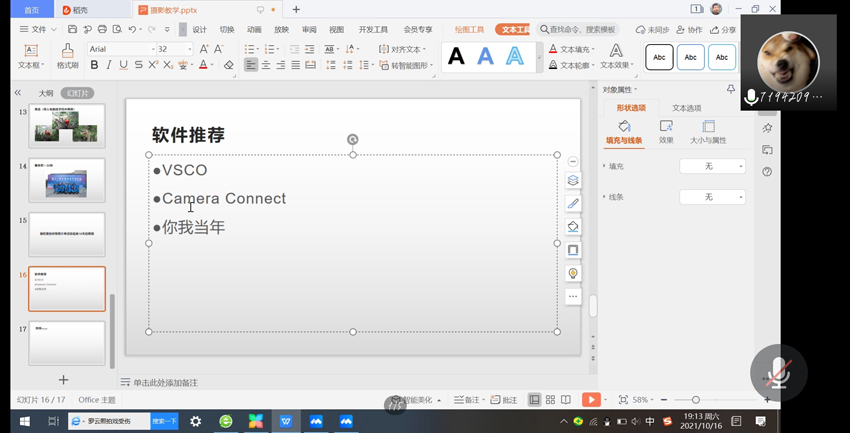The width and height of the screenshot is (850, 433).
Task: Click the layers icon beside the text box
Action: pyautogui.click(x=573, y=181)
